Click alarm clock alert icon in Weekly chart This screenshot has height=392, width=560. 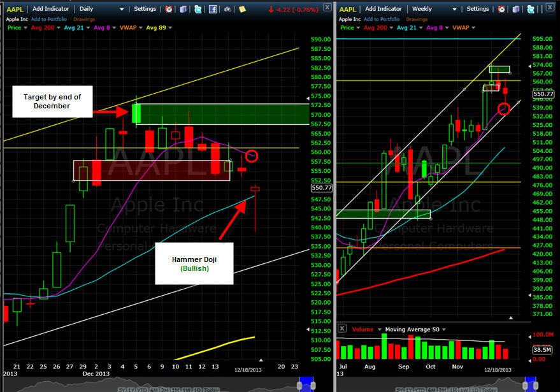pyautogui.click(x=501, y=10)
